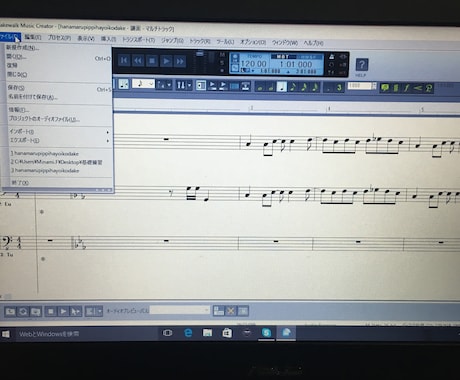Open the インポート submenu

[59, 132]
